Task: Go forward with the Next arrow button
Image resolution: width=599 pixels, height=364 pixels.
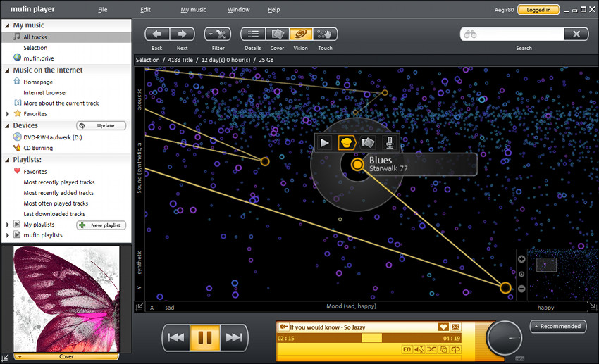Action: tap(183, 34)
